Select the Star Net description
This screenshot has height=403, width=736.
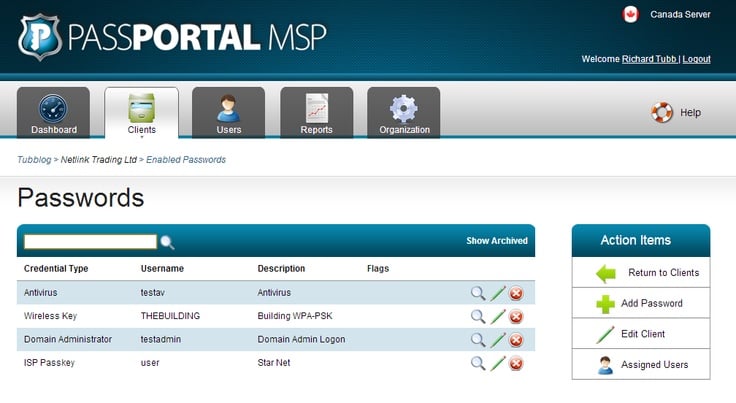(274, 363)
